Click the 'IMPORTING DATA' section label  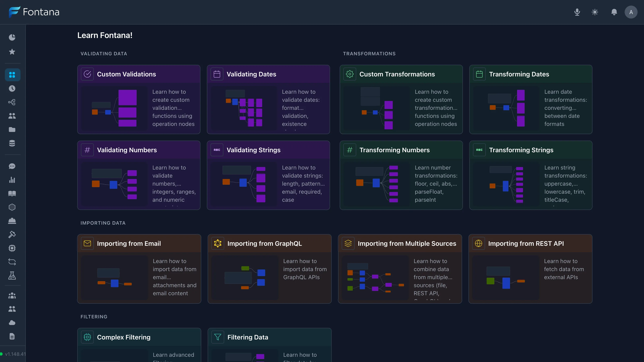coord(103,223)
